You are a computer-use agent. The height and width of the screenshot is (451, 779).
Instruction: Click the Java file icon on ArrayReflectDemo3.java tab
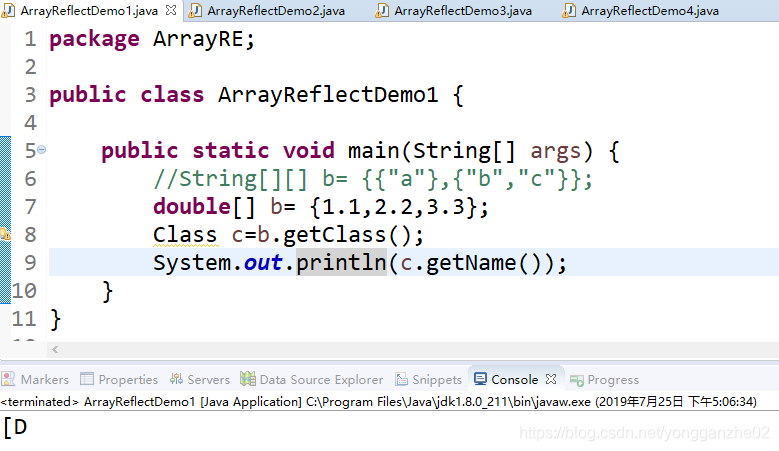point(382,10)
